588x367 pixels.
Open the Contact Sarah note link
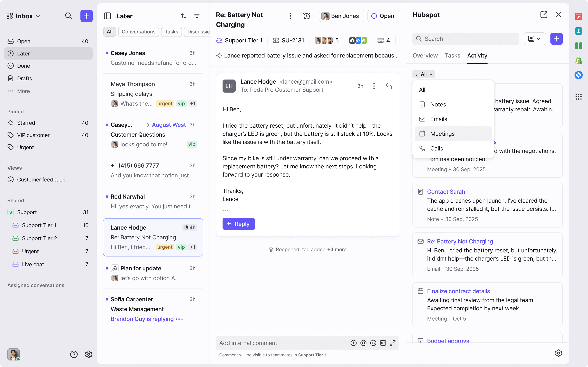pos(447,191)
